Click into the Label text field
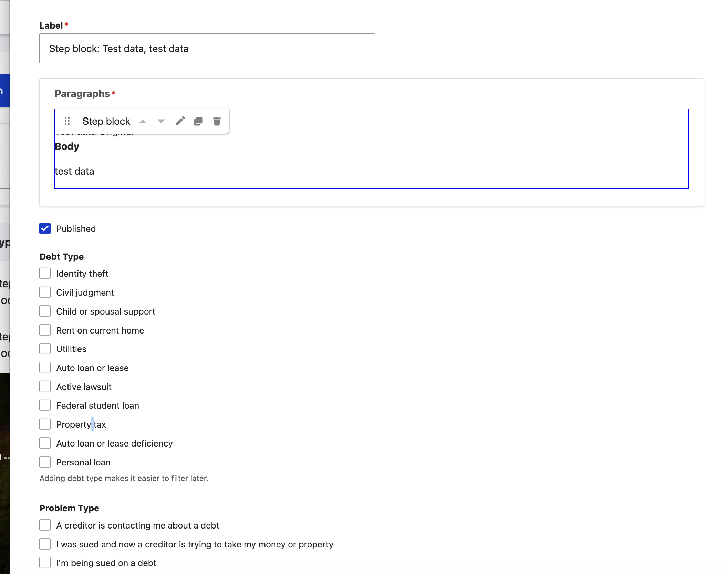The image size is (728, 574). [x=207, y=49]
